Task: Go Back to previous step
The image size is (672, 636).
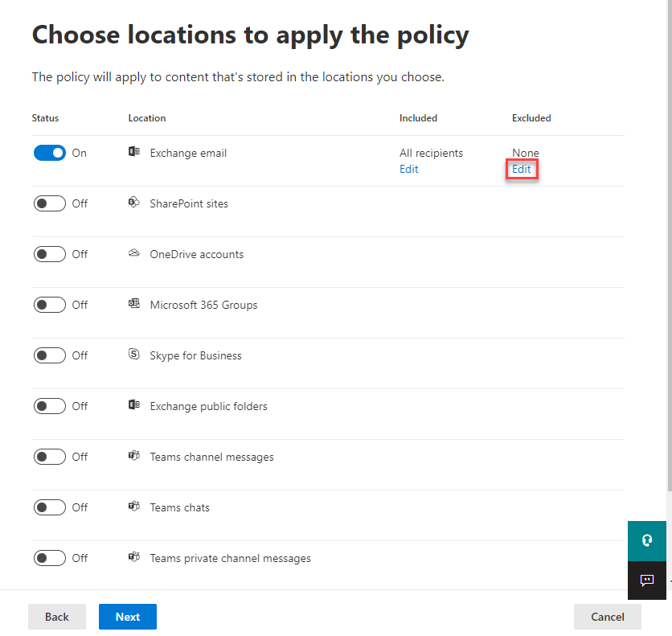Action: [x=57, y=617]
